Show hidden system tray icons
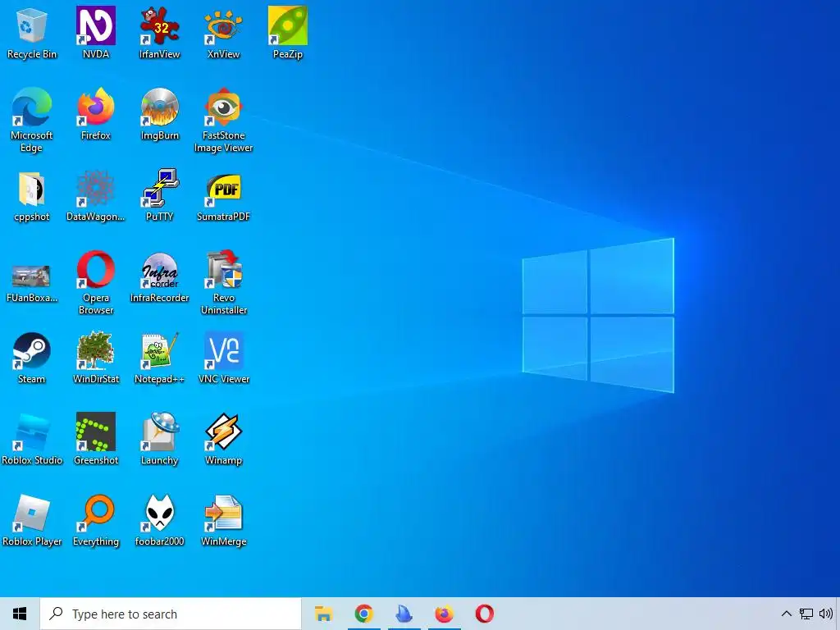Screen dimensions: 840x630 (786, 614)
